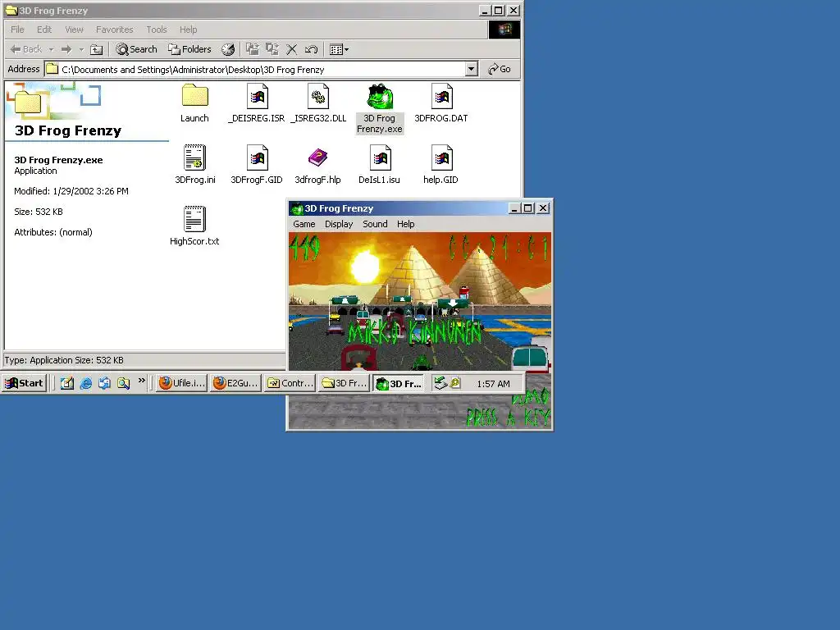Expand the Address bar dropdown arrow
The height and width of the screenshot is (630, 840).
pyautogui.click(x=471, y=69)
